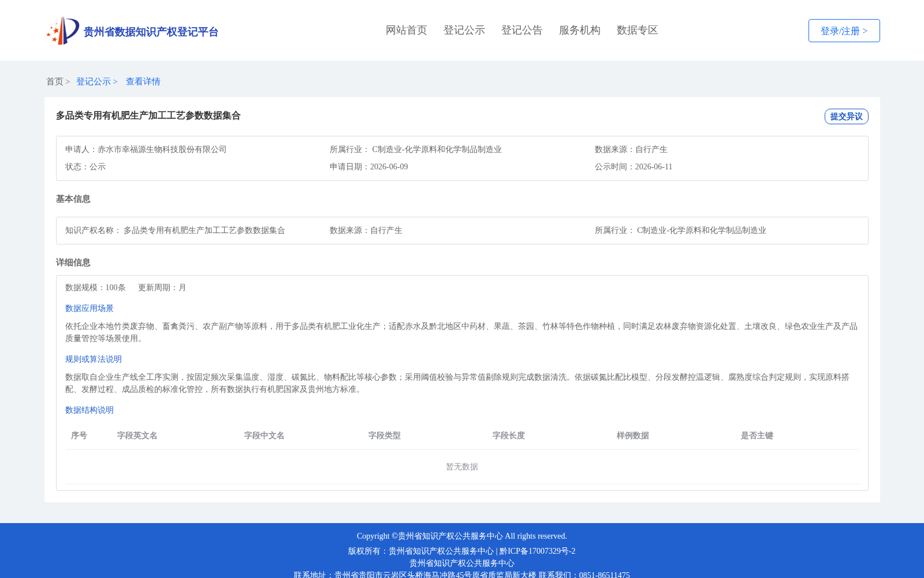Click the 提交异议 button

pos(846,116)
